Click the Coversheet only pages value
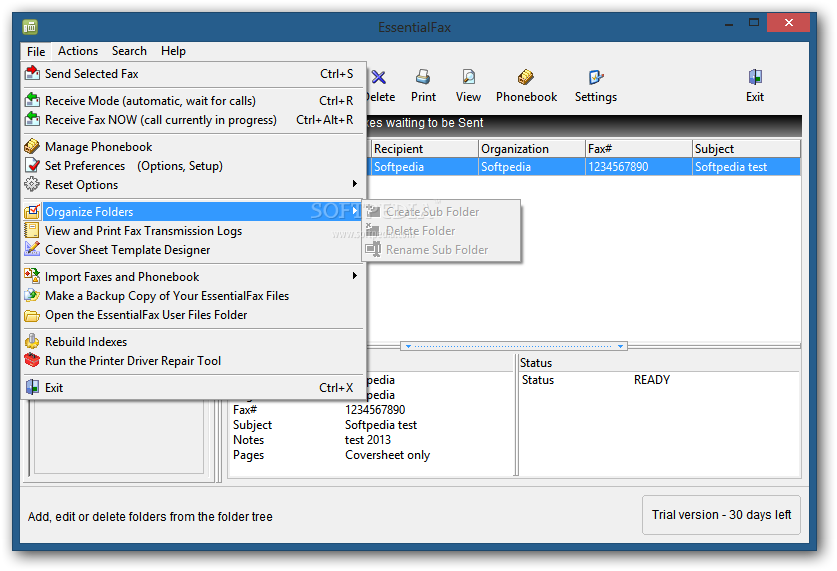 click(x=387, y=455)
